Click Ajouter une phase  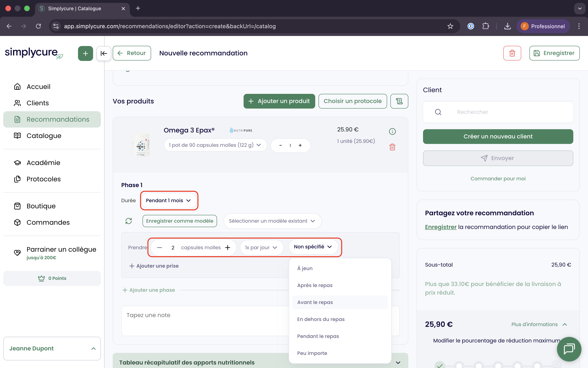point(149,290)
